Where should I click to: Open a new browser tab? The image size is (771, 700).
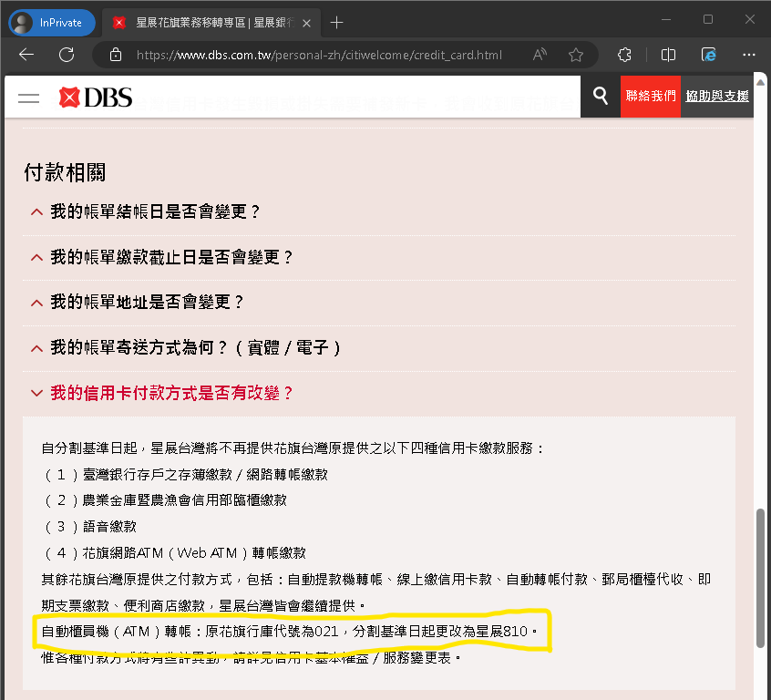click(x=337, y=22)
